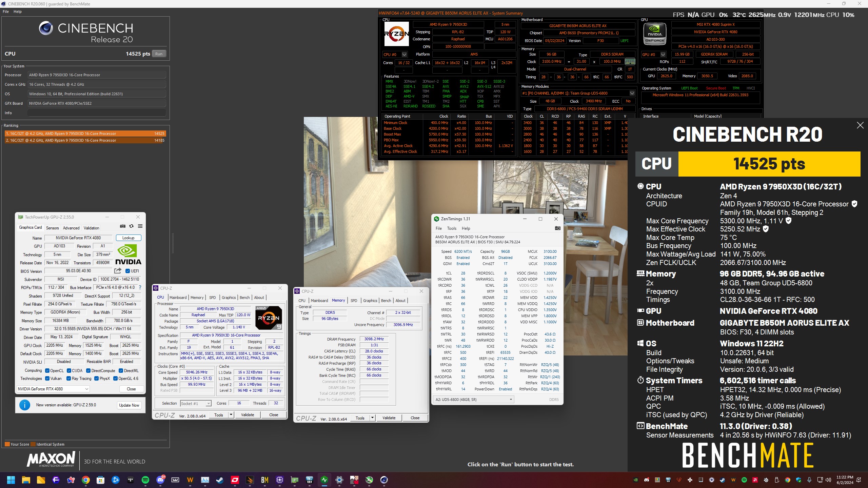Open the Cinebench Help menu
Screen dimensions: 868x488
tap(18, 12)
